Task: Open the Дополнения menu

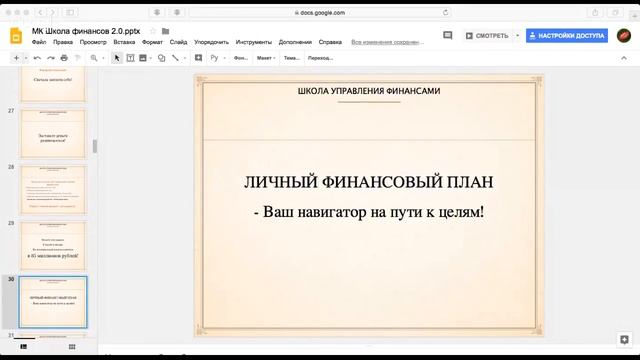Action: 295,42
